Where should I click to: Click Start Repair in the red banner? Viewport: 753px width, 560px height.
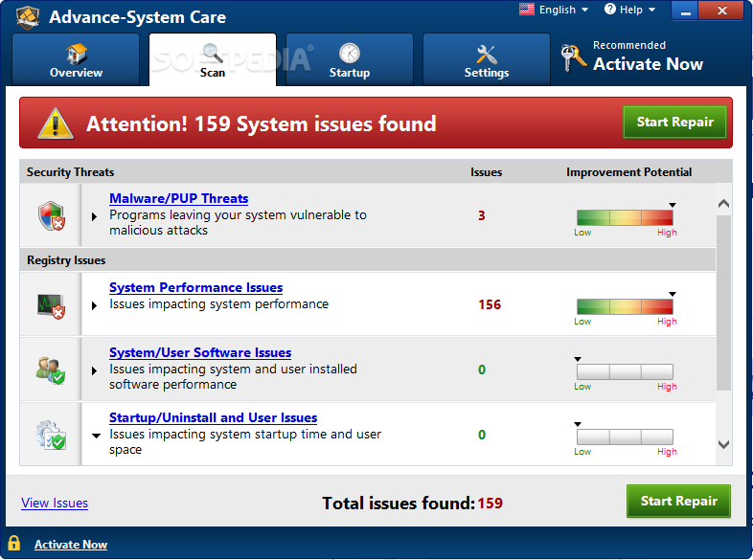[674, 122]
